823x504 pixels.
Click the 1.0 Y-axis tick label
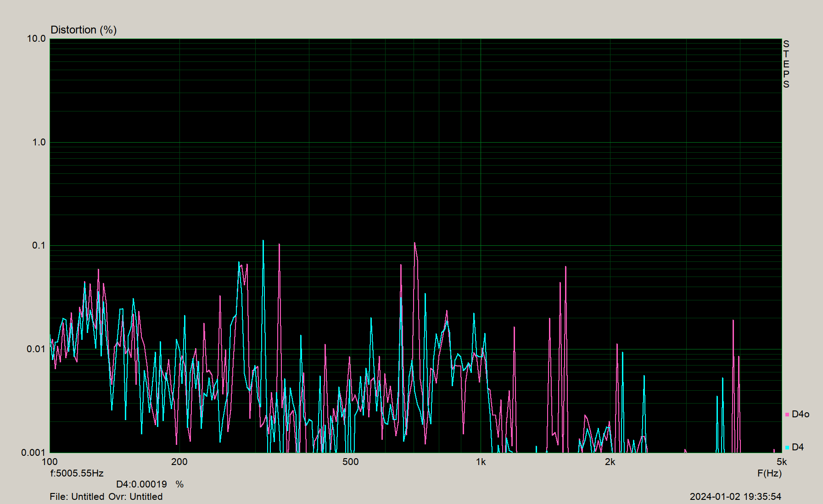pos(39,142)
